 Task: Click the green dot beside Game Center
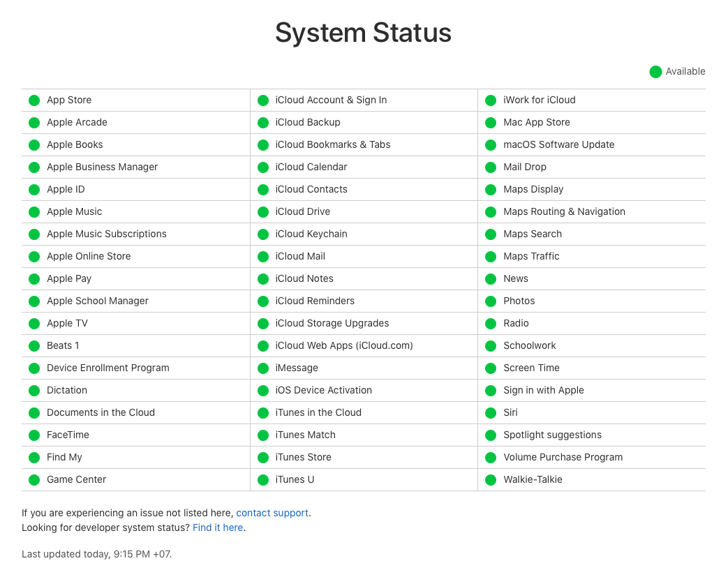34,480
